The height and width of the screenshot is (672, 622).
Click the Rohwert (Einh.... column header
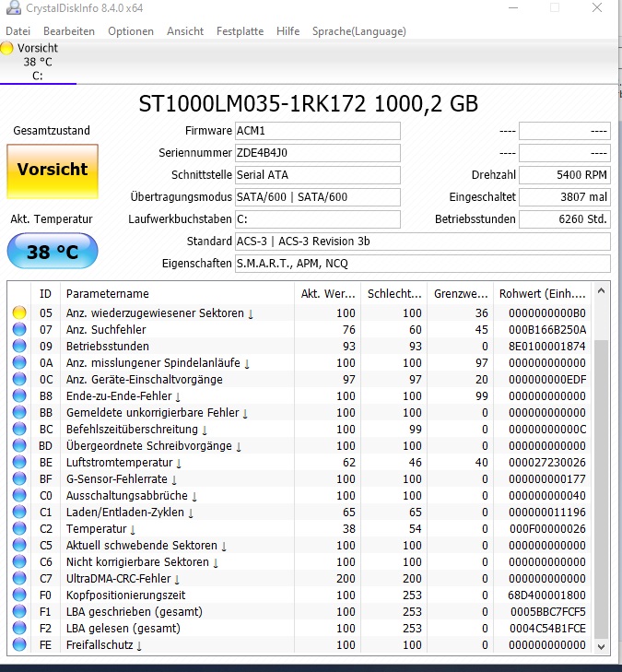coord(543,293)
